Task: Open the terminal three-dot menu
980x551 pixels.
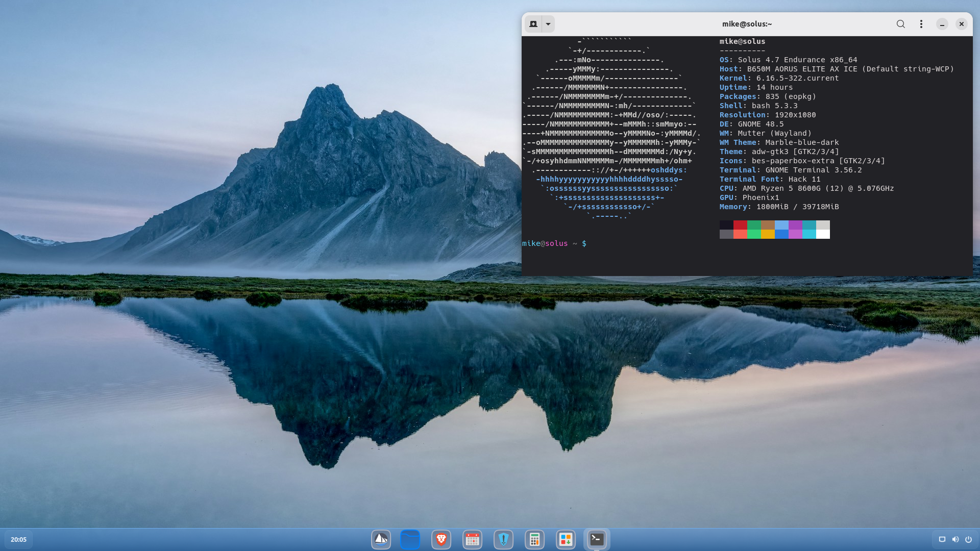Action: 921,24
